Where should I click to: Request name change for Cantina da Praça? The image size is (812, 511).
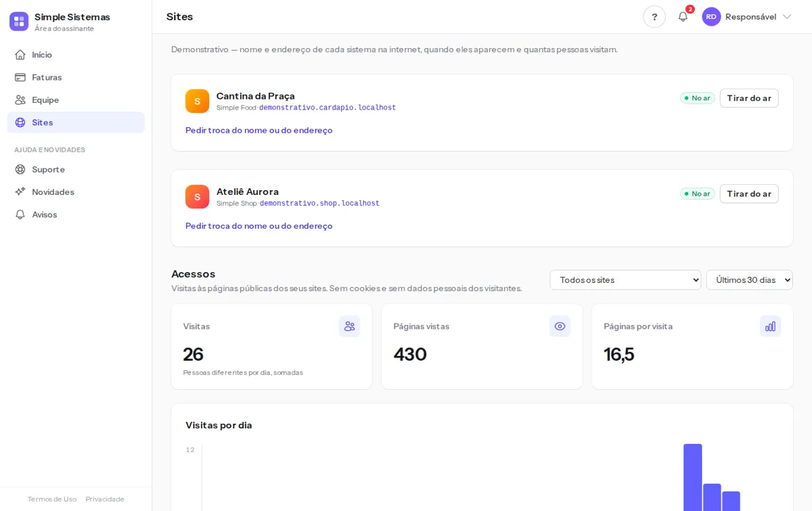pyautogui.click(x=259, y=130)
